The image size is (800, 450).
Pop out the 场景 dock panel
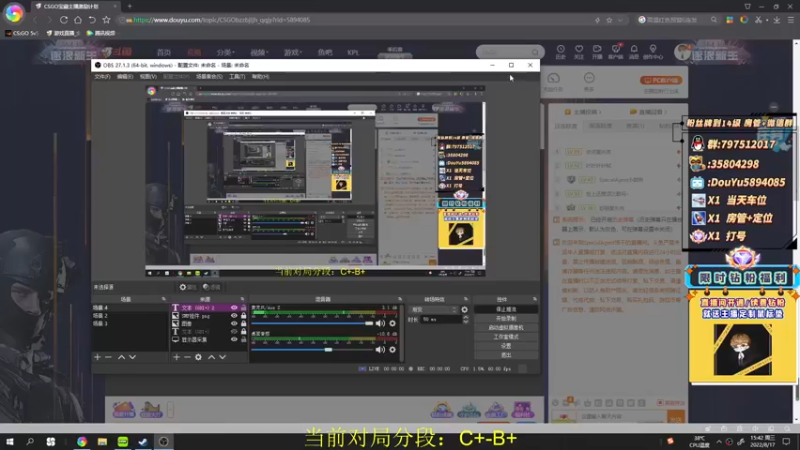click(x=164, y=299)
